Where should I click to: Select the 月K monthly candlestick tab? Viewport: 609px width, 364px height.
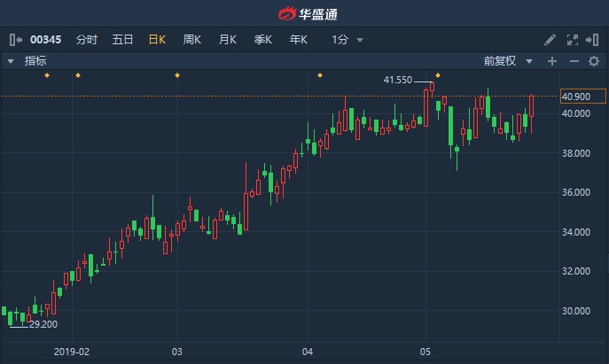[x=228, y=40]
